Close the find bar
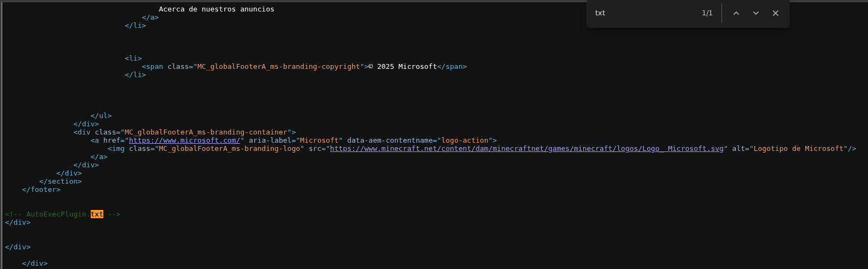 [x=776, y=13]
